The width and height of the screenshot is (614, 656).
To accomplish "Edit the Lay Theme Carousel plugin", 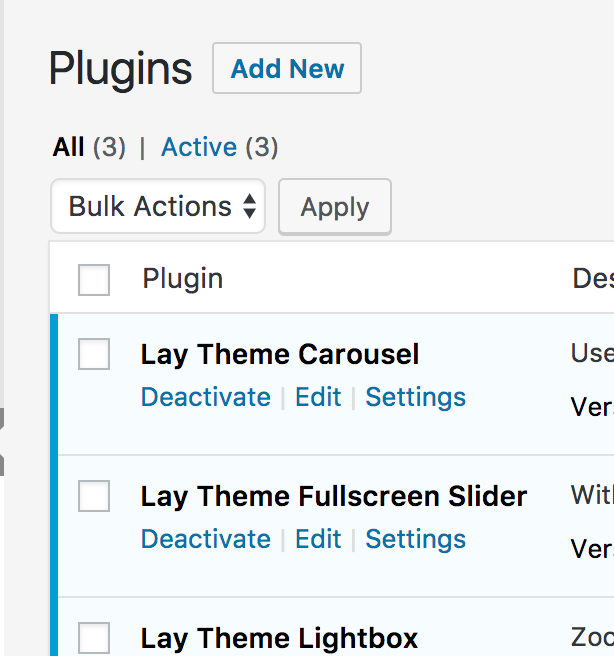I will point(318,397).
